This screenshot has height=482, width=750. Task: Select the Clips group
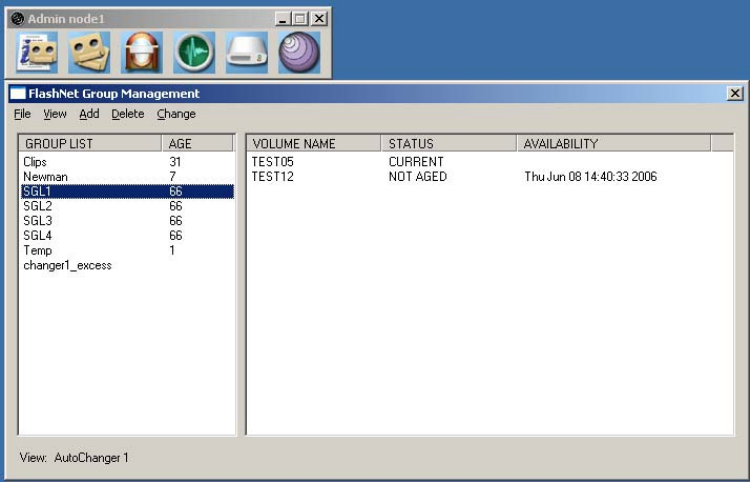(35, 162)
